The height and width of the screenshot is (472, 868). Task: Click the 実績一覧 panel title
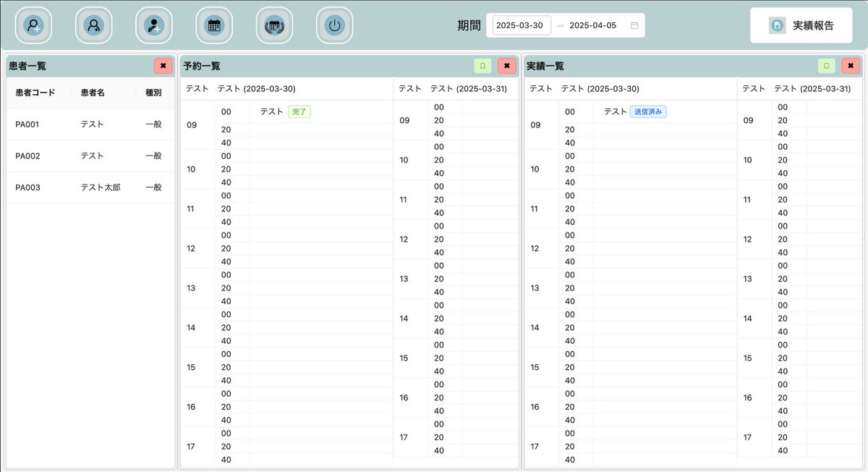(x=545, y=66)
